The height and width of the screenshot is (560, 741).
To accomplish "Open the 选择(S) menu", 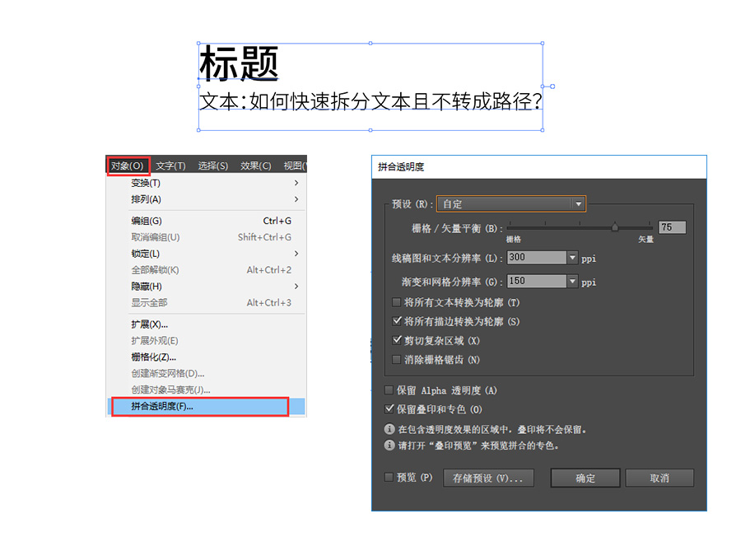I will coord(212,166).
